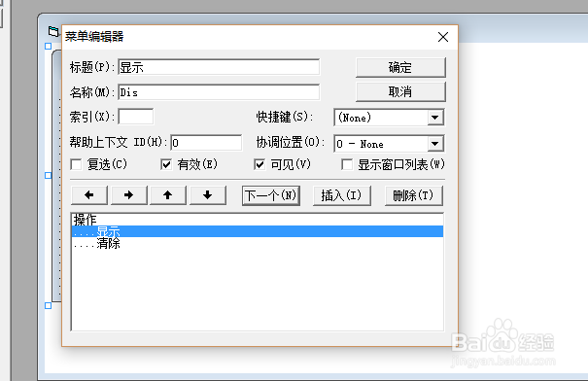Uncheck the 有效(E) checkbox

(166, 164)
